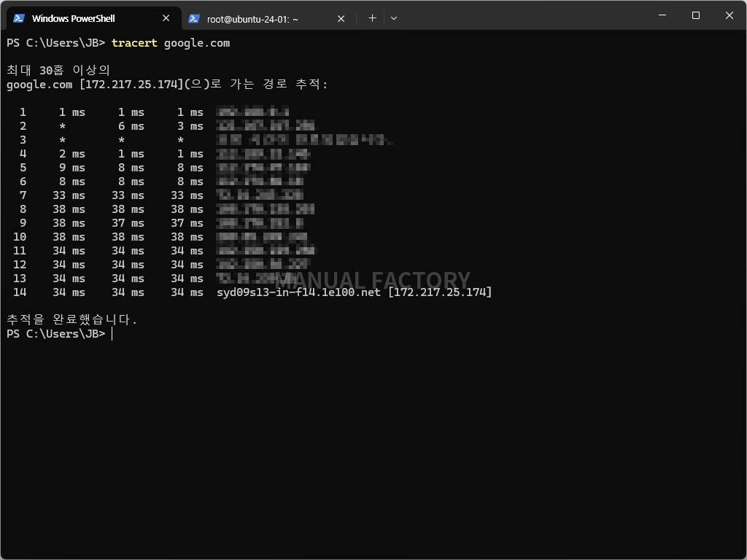This screenshot has height=560, width=747.
Task: Switch to the Windows PowerShell tab
Action: coord(94,18)
